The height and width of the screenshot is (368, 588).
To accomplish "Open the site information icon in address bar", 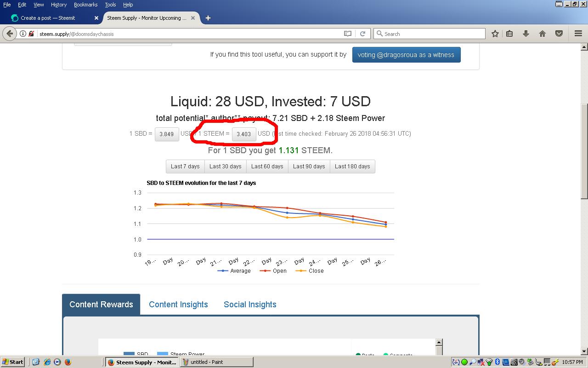I will point(23,34).
